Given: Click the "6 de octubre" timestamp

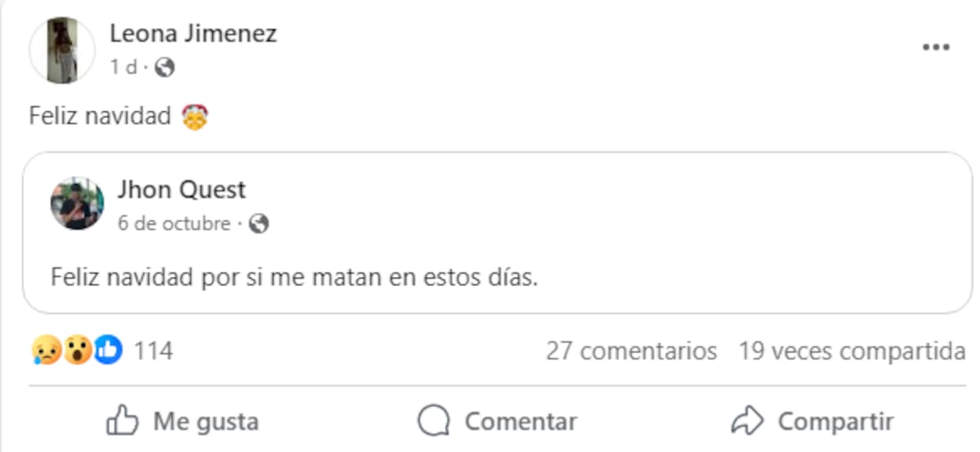Looking at the screenshot, I should [174, 223].
